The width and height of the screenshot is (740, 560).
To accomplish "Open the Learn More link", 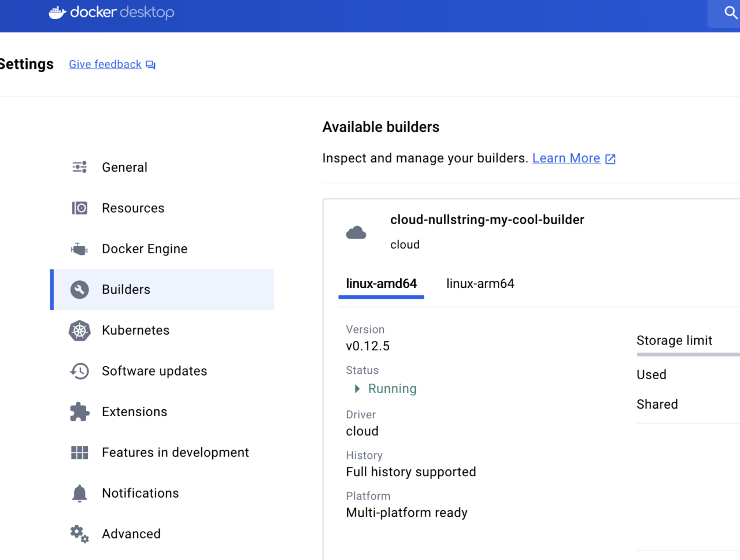I will pos(566,158).
